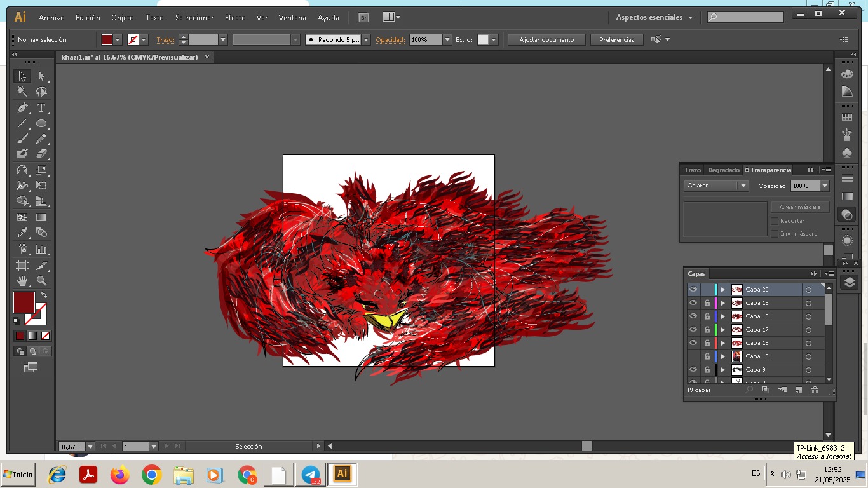
Task: Set paint to None with red slash
Action: [x=45, y=335]
